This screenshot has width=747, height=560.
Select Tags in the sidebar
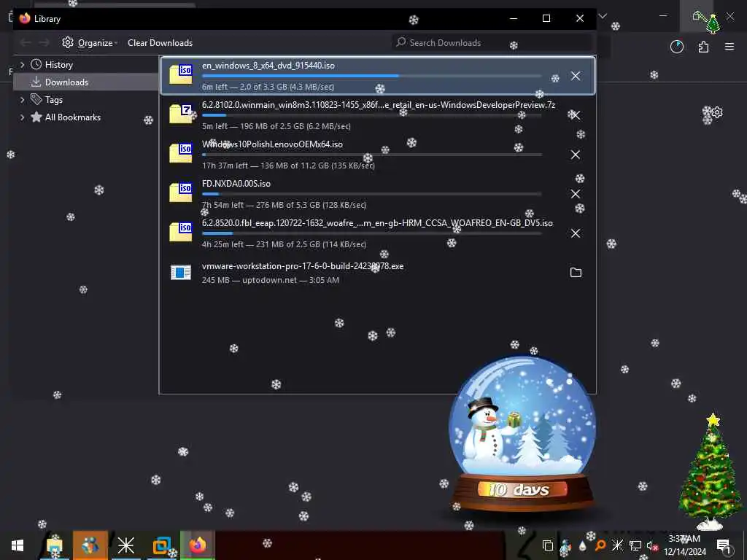pos(53,99)
